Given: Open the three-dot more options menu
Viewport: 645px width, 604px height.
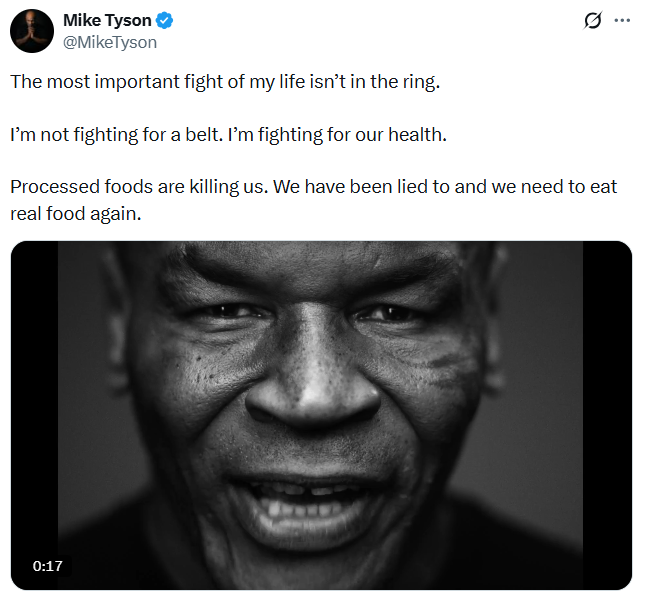Looking at the screenshot, I should coord(622,20).
